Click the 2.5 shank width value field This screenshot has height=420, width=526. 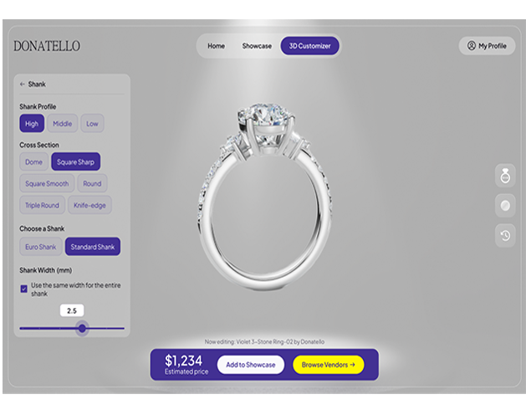(72, 310)
